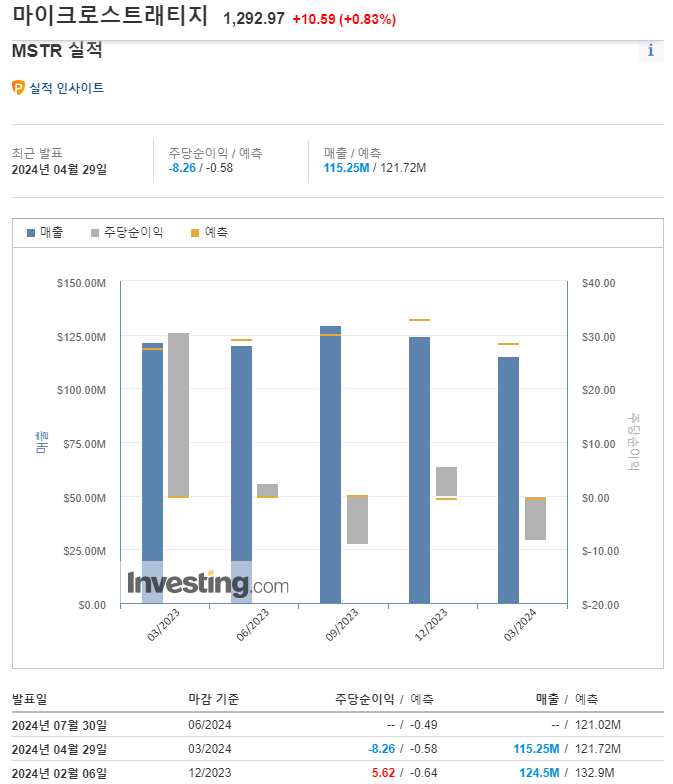Toggle the 예측 legend item
673x784 pixels.
pos(210,232)
